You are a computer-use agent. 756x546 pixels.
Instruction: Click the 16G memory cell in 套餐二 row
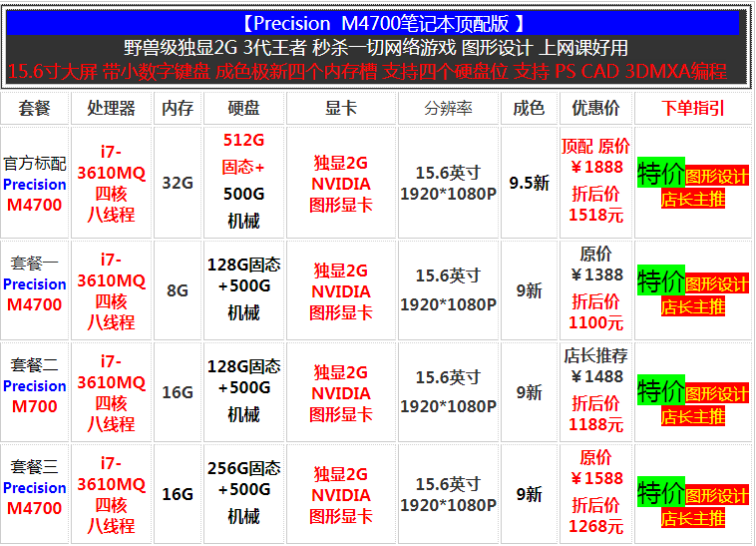(178, 392)
